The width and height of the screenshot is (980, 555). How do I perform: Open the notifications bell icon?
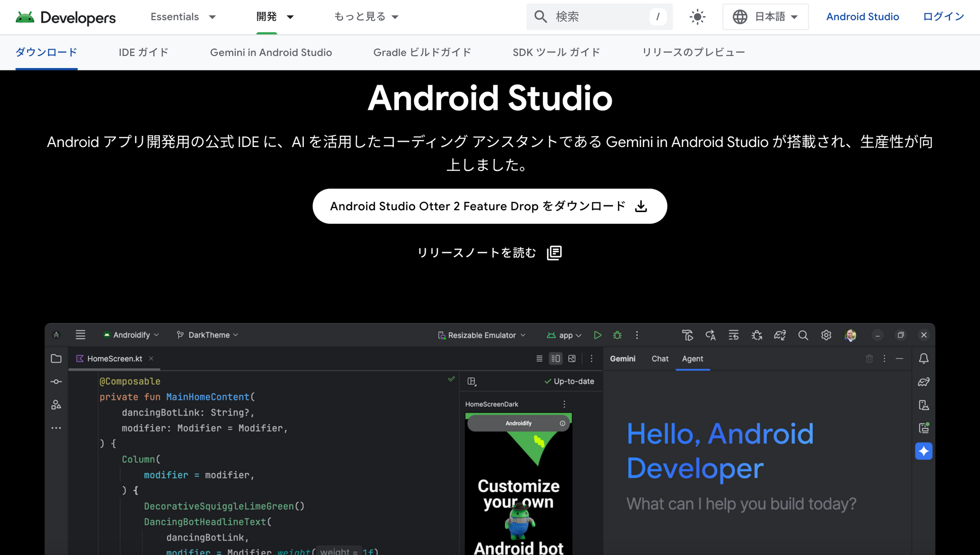[x=924, y=359]
